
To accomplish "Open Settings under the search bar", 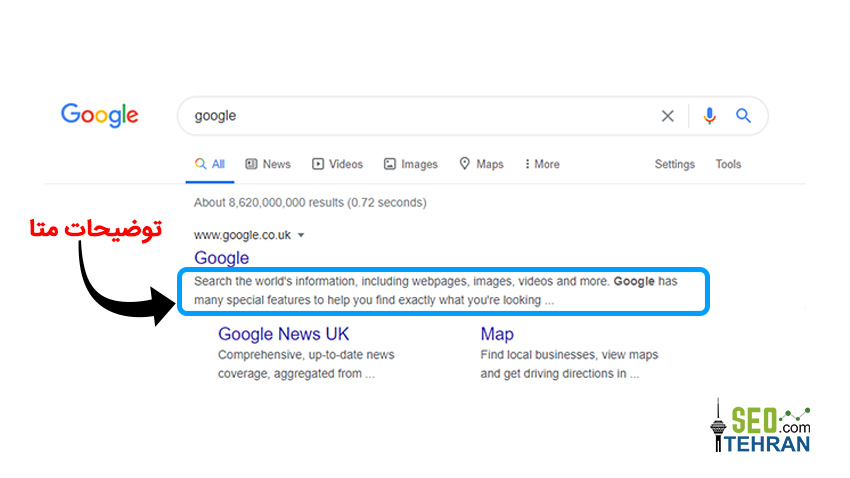I will tap(674, 164).
